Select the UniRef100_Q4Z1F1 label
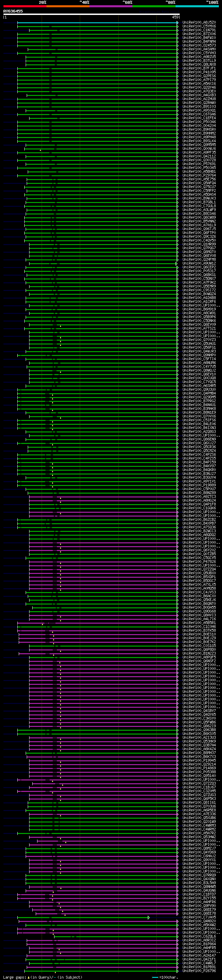This screenshot has height=980, width=222. click(x=199, y=959)
